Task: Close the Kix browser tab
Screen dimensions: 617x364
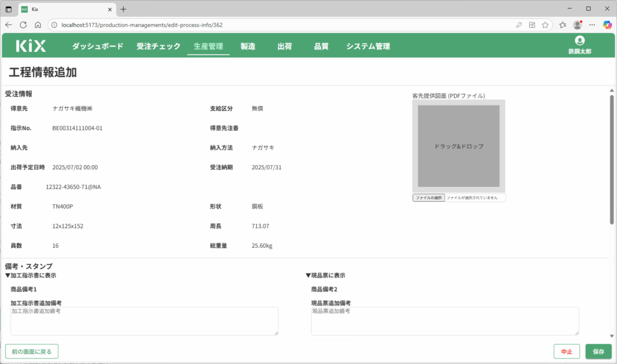Action: [110, 9]
